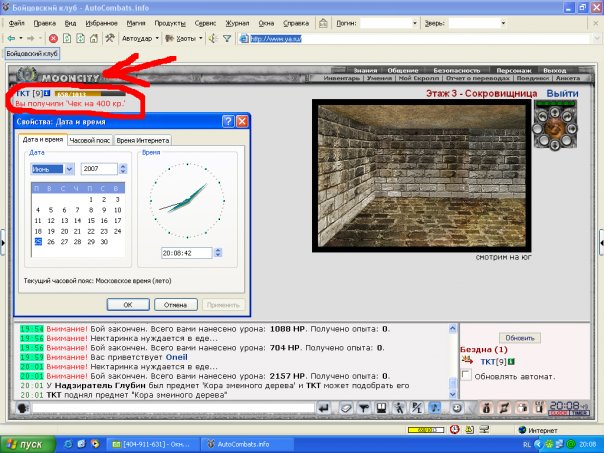Screen dimensions: 604x453
Task: Click the running man icon in chat bar
Action: (x=399, y=408)
